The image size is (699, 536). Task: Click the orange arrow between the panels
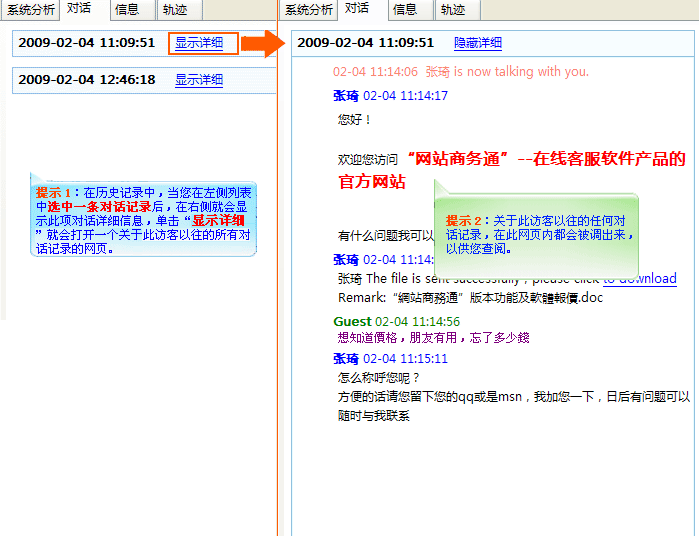(x=264, y=44)
